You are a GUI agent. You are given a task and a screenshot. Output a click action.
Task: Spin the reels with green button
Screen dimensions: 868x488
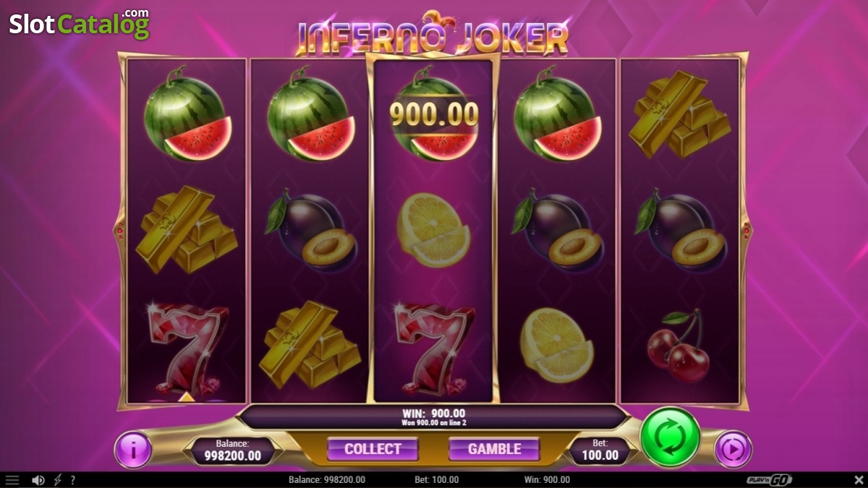point(670,437)
